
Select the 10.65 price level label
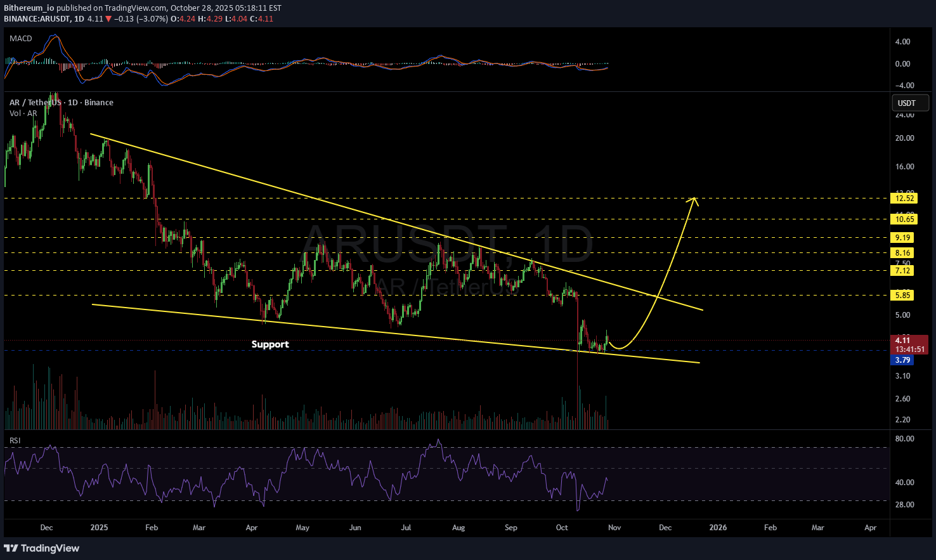click(x=904, y=219)
